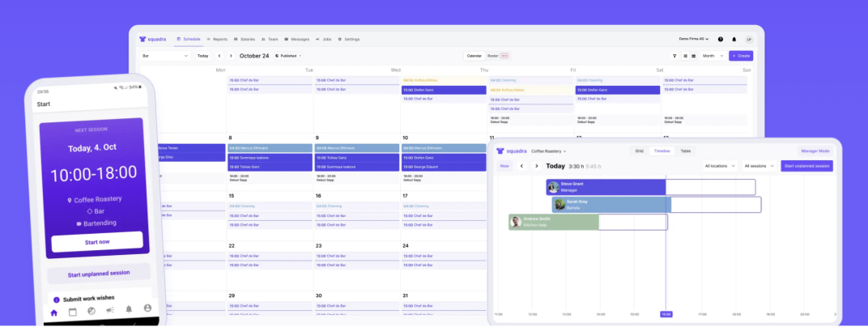Click Steve Grant's avatar in timeline

point(554,187)
